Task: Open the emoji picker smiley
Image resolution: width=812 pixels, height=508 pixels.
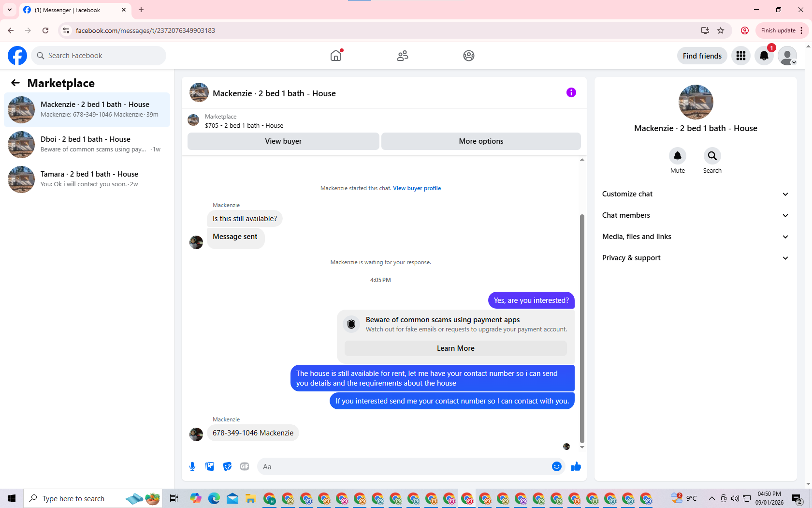Action: (x=557, y=466)
